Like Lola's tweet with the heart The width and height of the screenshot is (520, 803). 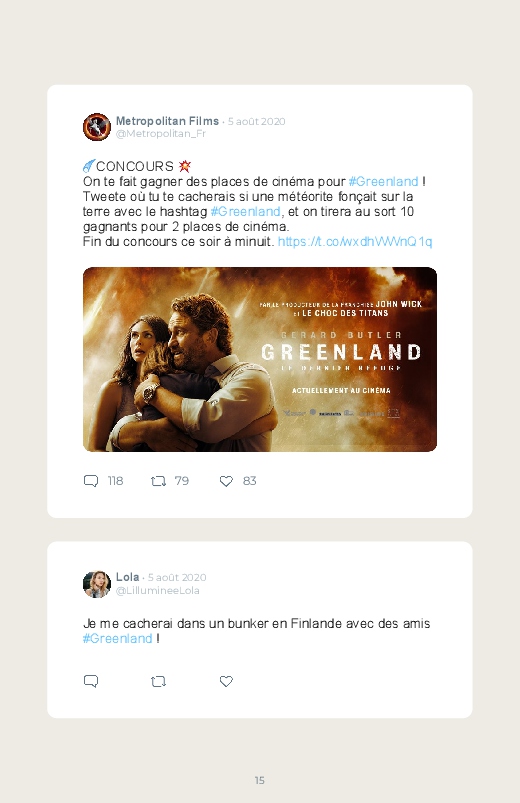pos(226,681)
